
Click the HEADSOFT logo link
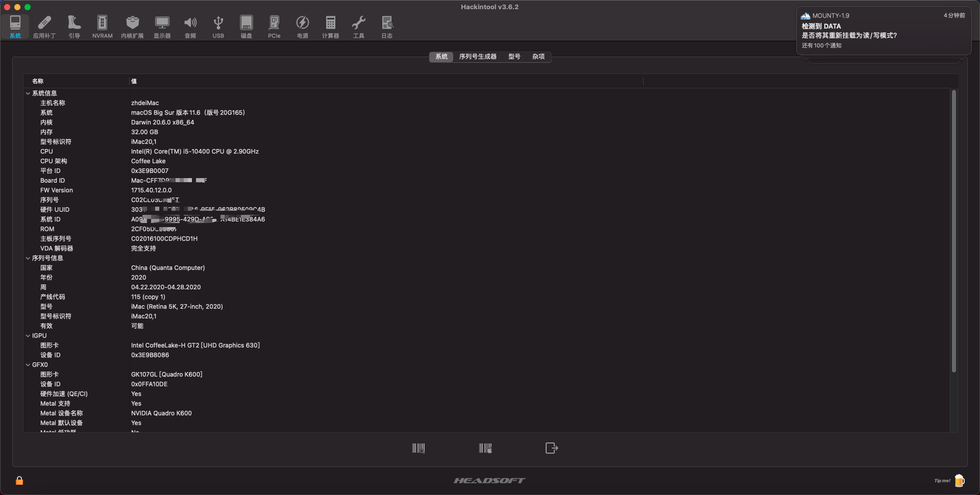[489, 480]
